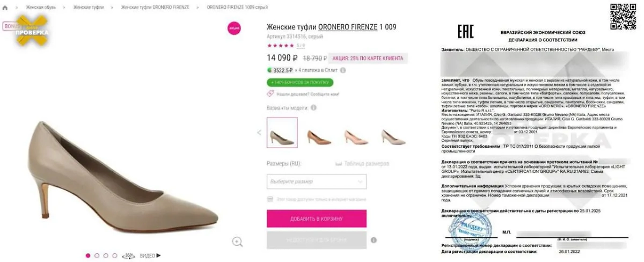Click the ДОБАВИТЬ В КОРЗИНУ button
The height and width of the screenshot is (262, 644).
pos(317,219)
